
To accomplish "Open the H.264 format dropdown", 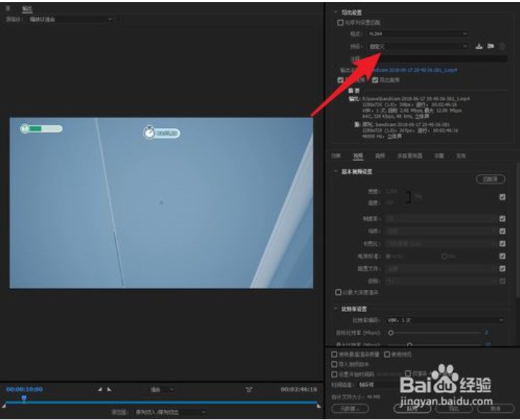I will coord(417,35).
